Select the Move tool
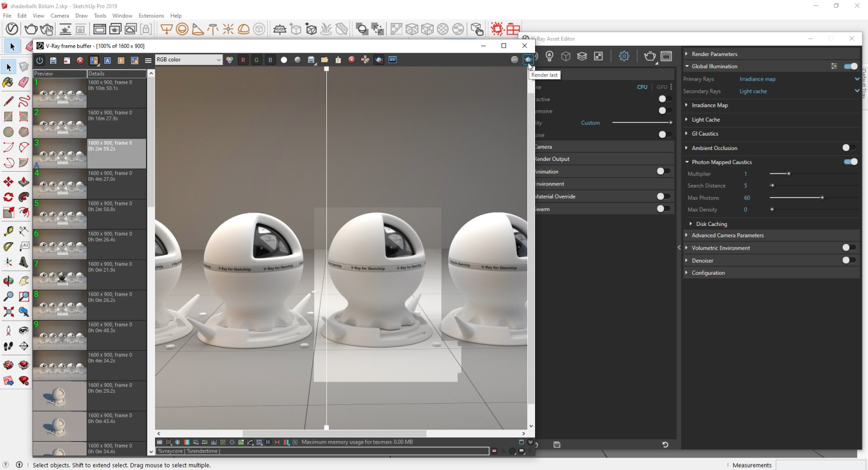 pos(8,181)
